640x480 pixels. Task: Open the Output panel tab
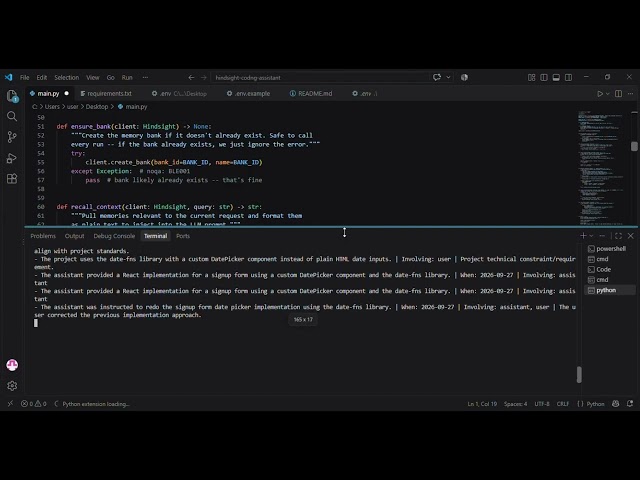tap(74, 236)
